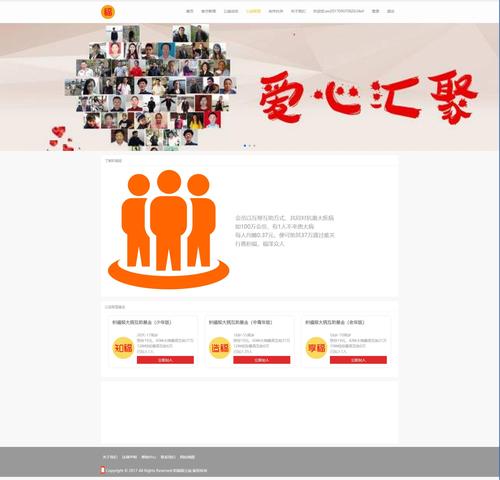Image resolution: width=500 pixels, height=480 pixels.
Task: Click the red hearts decoration in banner
Action: pyautogui.click(x=63, y=138)
